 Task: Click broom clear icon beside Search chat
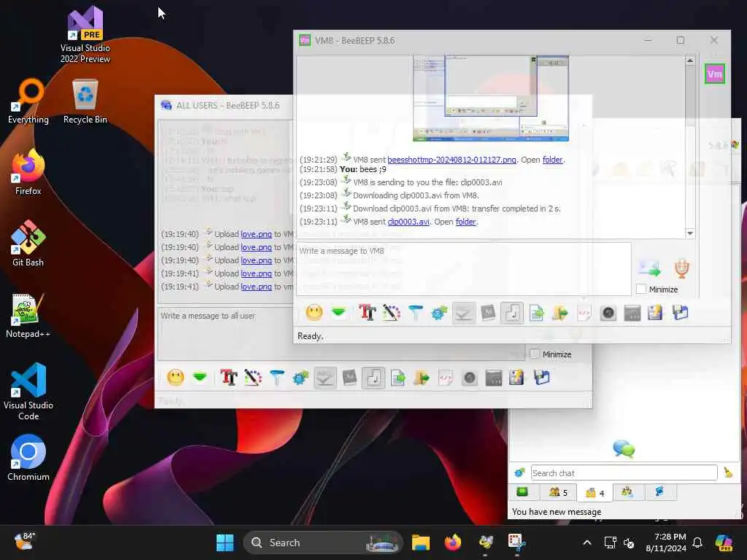point(729,472)
